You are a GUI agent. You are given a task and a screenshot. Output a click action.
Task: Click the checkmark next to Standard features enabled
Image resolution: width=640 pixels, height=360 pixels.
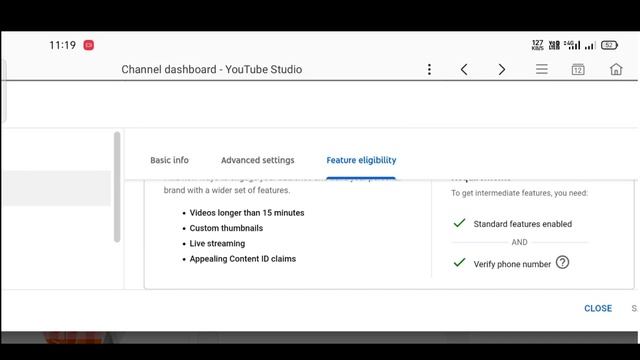pyautogui.click(x=459, y=223)
